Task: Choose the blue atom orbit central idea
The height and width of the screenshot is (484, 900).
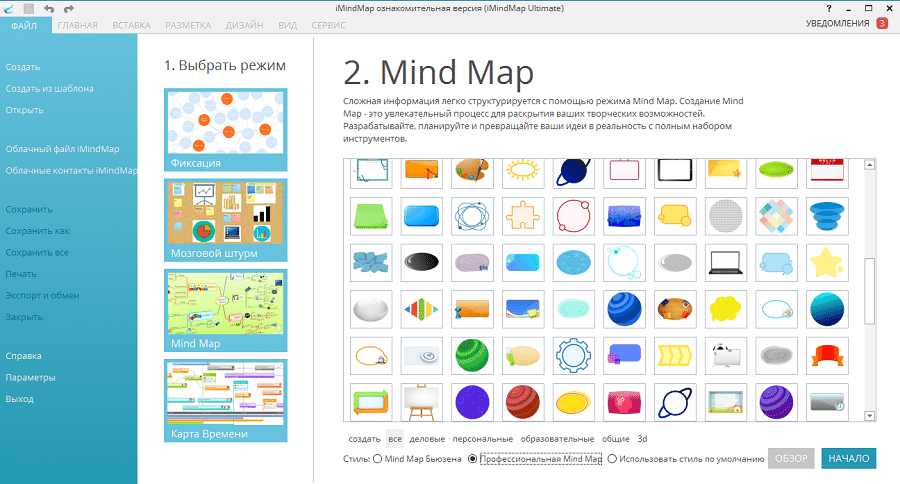Action: [x=472, y=216]
